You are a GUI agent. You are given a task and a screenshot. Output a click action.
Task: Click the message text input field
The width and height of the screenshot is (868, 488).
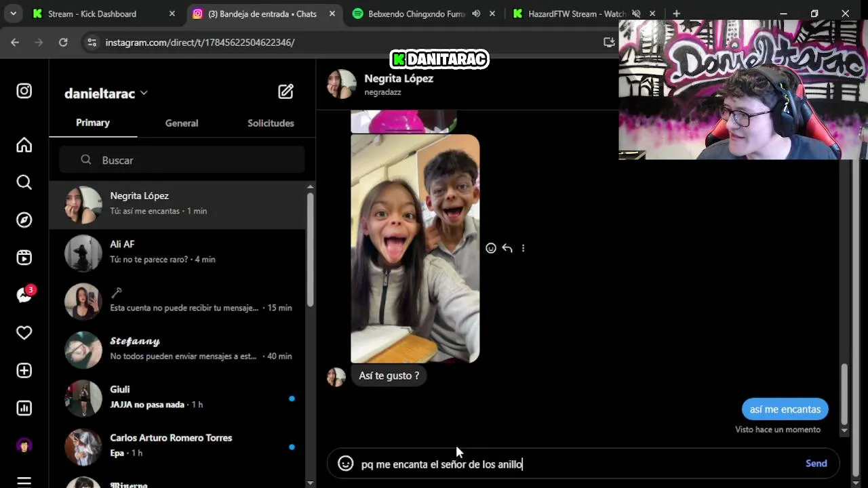[580, 464]
